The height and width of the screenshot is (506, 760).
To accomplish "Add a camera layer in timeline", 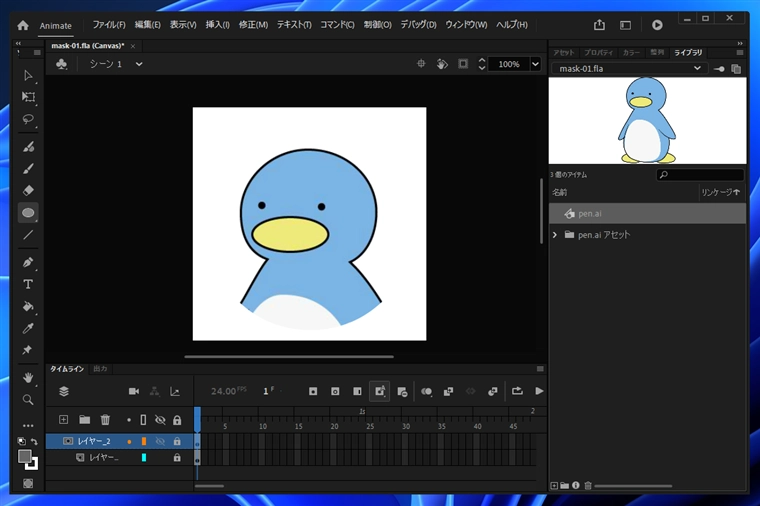I will [134, 391].
